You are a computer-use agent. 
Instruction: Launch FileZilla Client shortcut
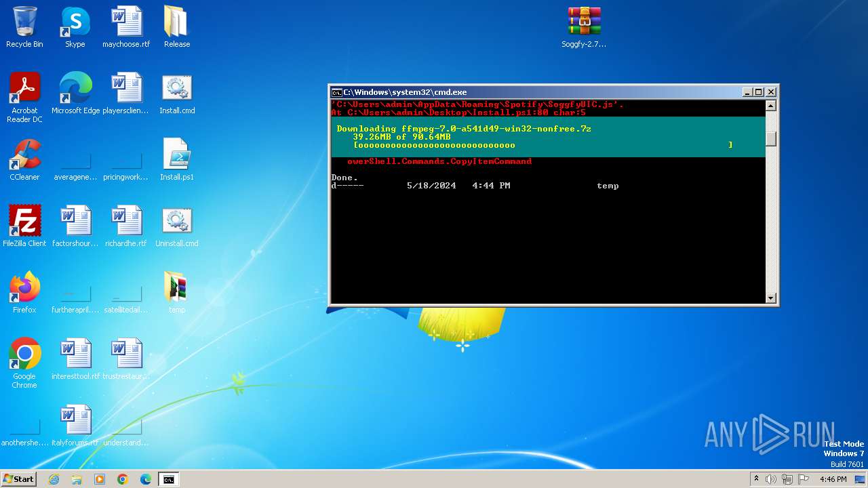click(x=24, y=226)
